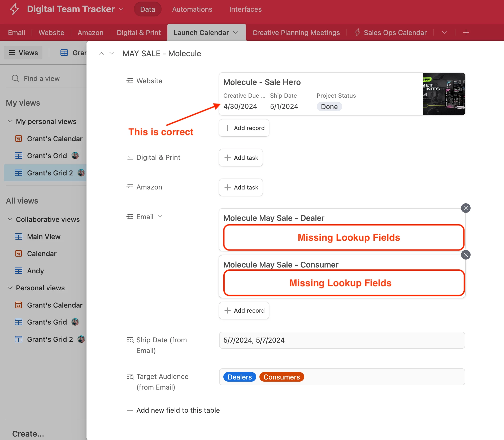Remove the Molecule May Sale - Dealer link
The width and height of the screenshot is (504, 440).
466,208
